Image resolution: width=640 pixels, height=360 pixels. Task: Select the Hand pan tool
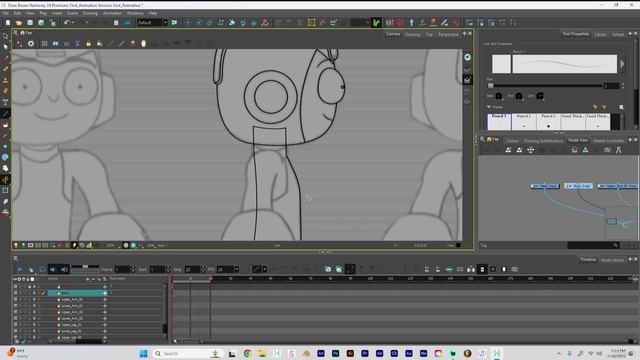[5, 168]
